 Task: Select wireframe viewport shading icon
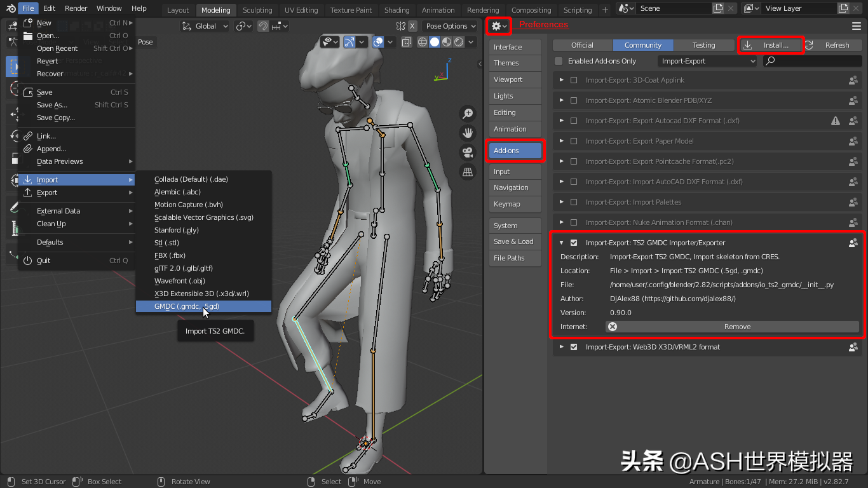coord(423,42)
